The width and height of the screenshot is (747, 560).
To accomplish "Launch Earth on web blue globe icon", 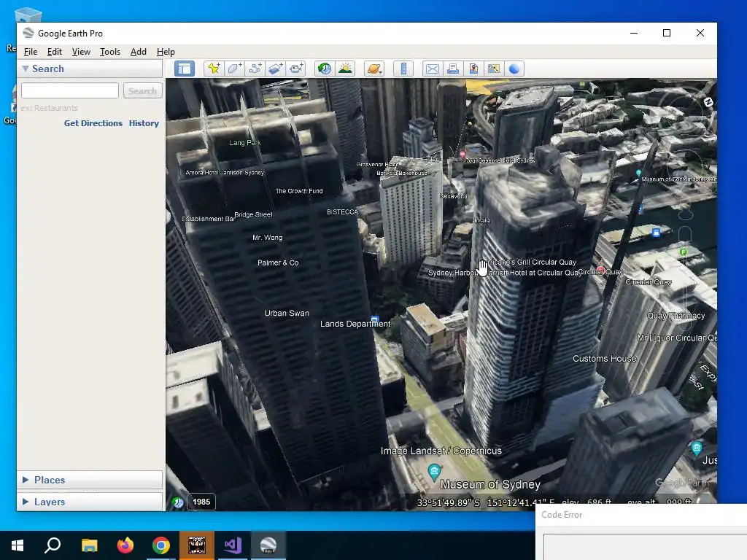I will coord(514,69).
